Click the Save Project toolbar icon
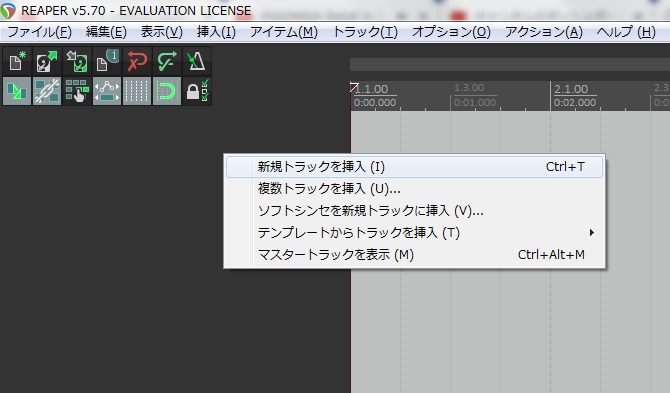The width and height of the screenshot is (670, 393). click(x=77, y=61)
